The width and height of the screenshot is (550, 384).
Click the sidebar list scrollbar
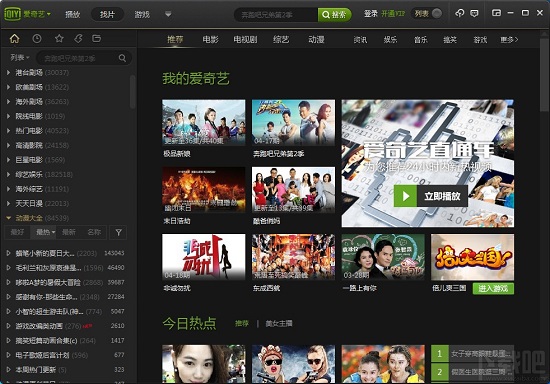pos(133,92)
